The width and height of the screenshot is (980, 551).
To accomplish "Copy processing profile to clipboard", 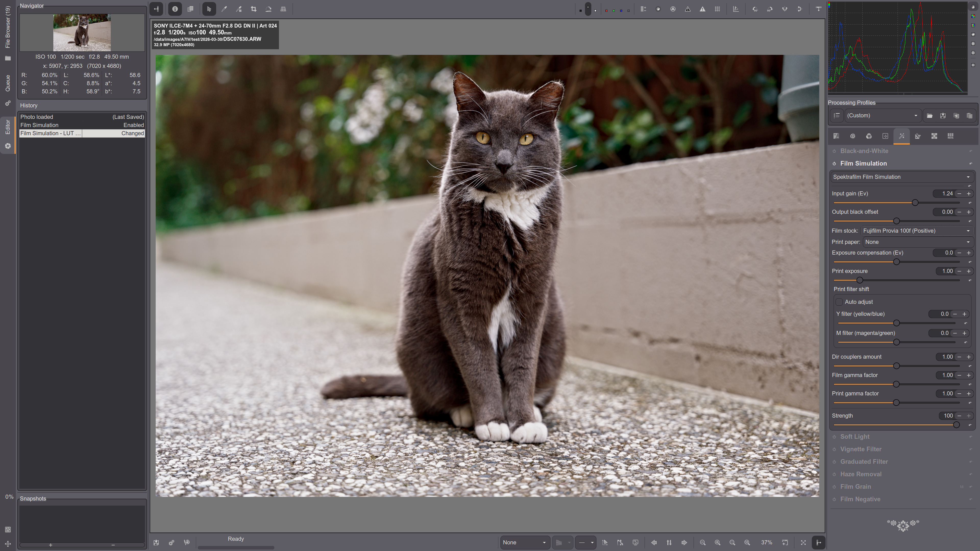I will click(x=956, y=116).
